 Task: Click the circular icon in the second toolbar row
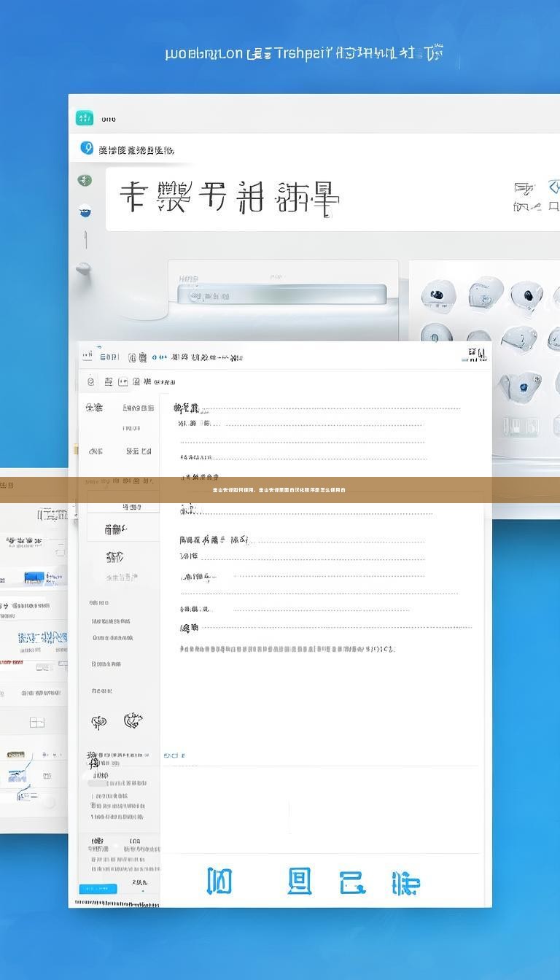(x=90, y=381)
